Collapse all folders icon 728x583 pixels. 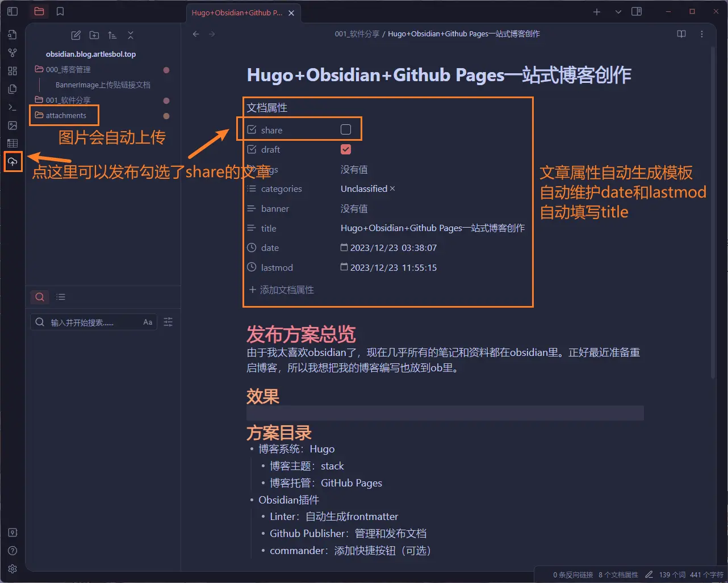click(x=131, y=35)
